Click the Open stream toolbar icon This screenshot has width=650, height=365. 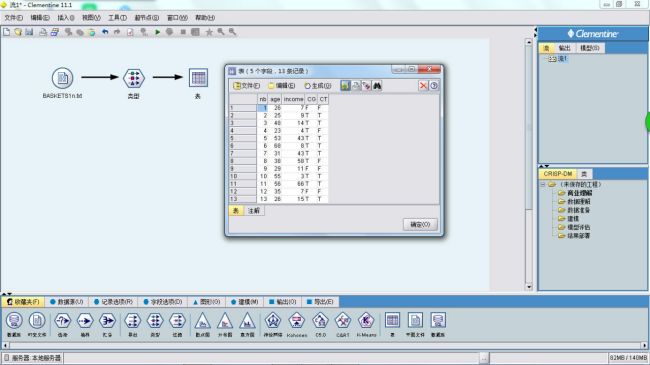[18, 32]
